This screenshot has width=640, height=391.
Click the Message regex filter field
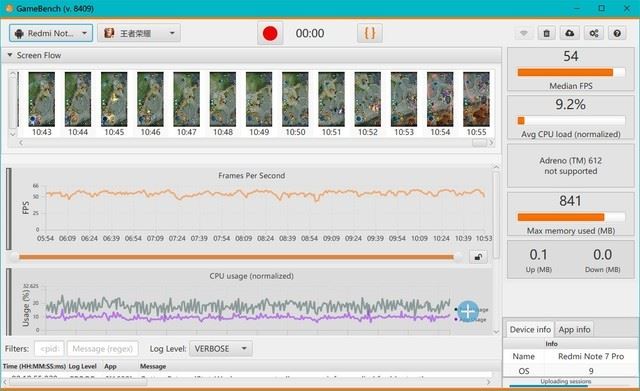[x=102, y=349]
